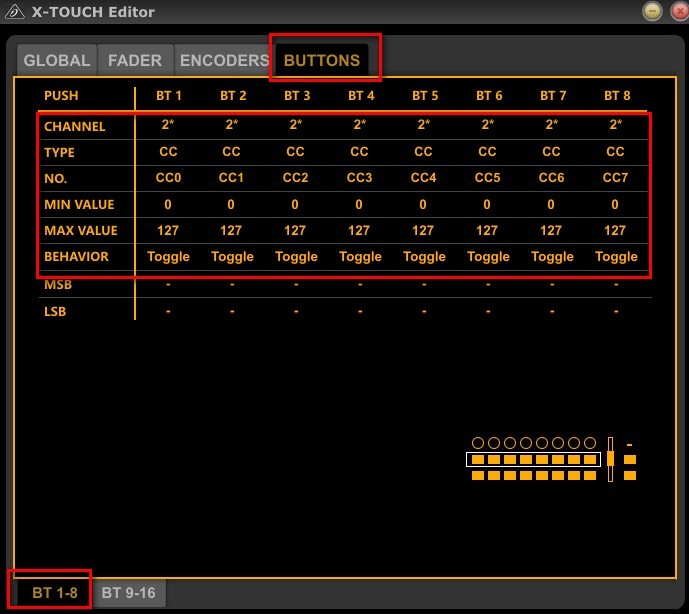This screenshot has width=689, height=614.
Task: Click the BEHAVIOR row label
Action: click(x=76, y=257)
